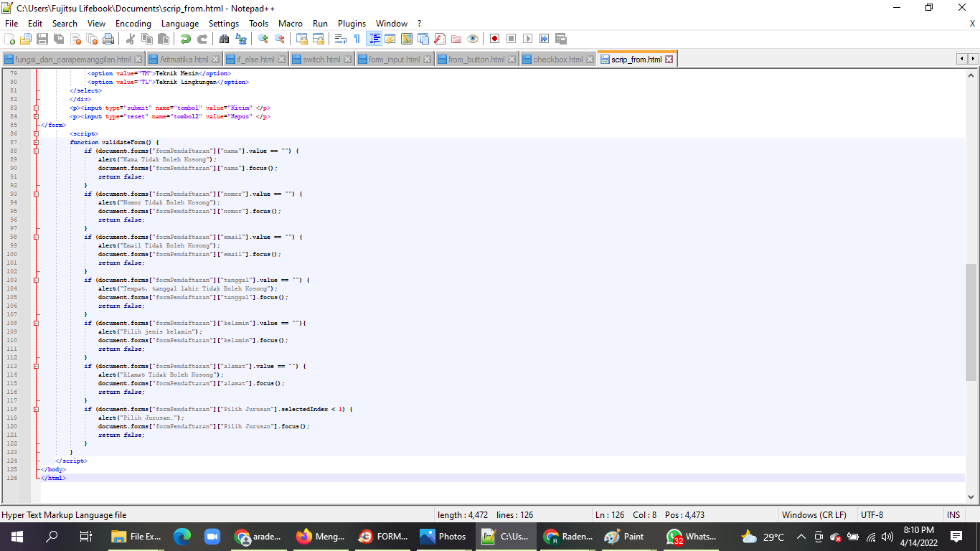The image size is (980, 551).
Task: Click the Windows (CR LF) status field
Action: coord(814,515)
